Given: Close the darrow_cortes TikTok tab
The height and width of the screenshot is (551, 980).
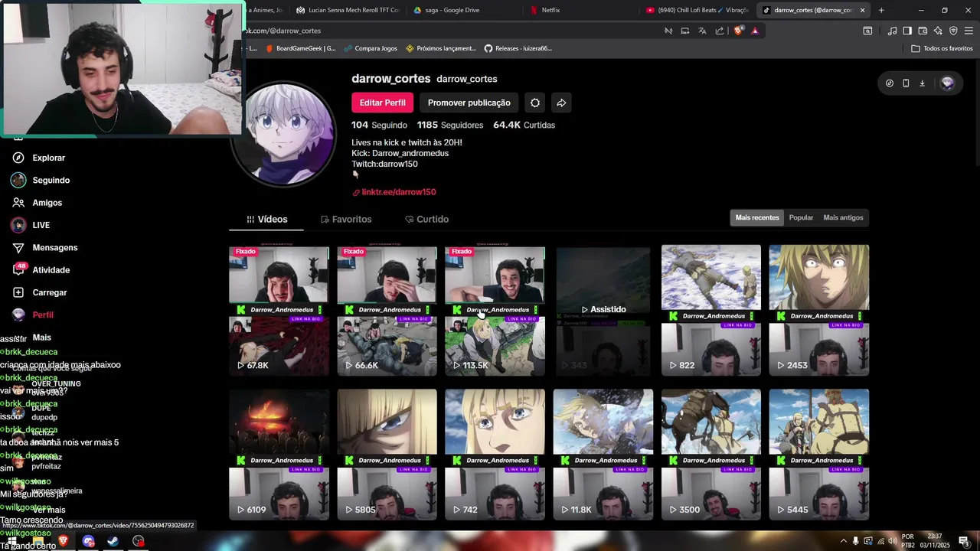Looking at the screenshot, I should point(862,10).
